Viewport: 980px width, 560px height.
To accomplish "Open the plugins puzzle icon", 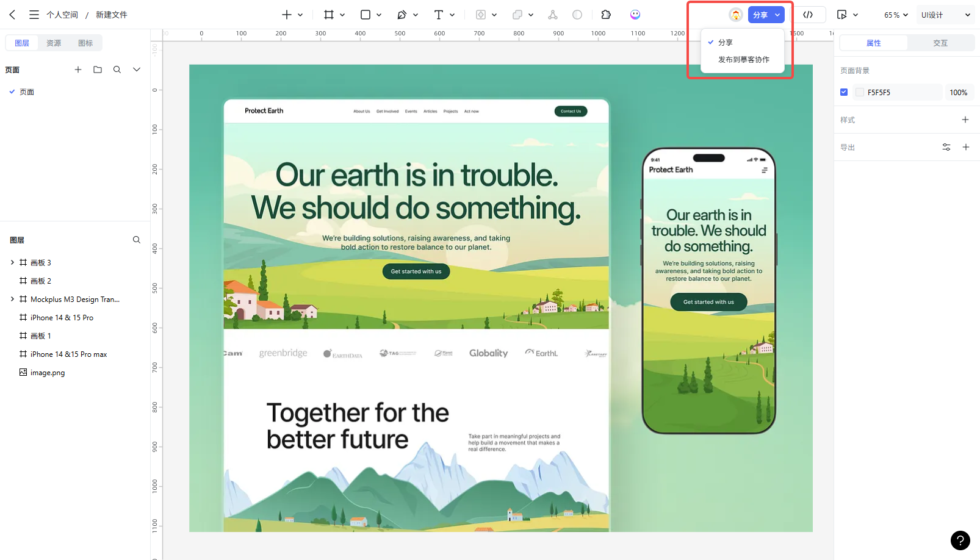I will (606, 15).
